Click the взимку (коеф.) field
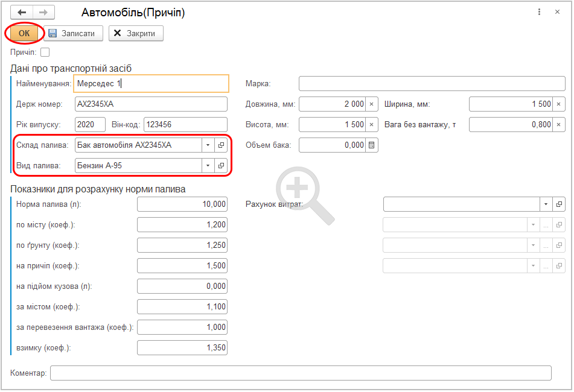Screen dimensions: 574x392 (x=182, y=348)
